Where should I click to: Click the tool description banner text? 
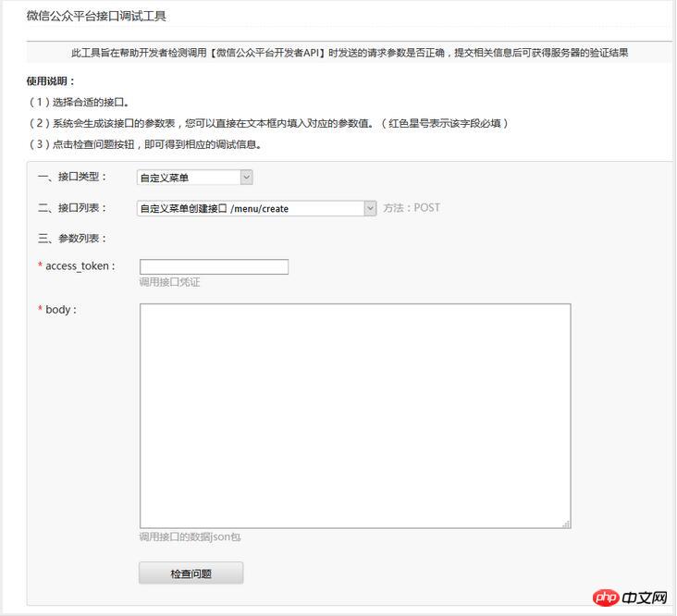(x=350, y=53)
